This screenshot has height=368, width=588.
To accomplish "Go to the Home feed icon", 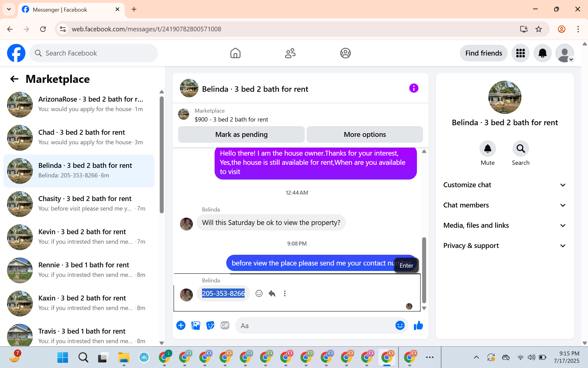I will pos(235,53).
